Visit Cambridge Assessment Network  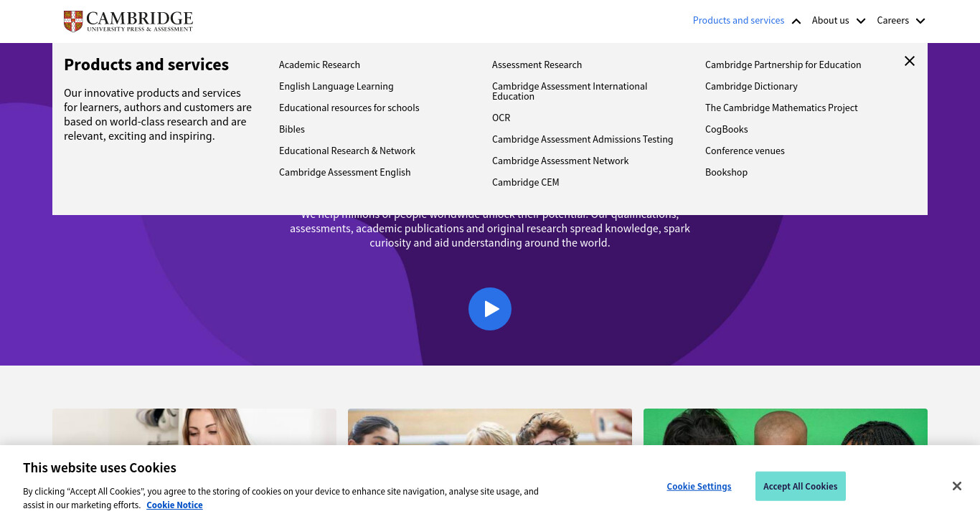click(x=560, y=161)
